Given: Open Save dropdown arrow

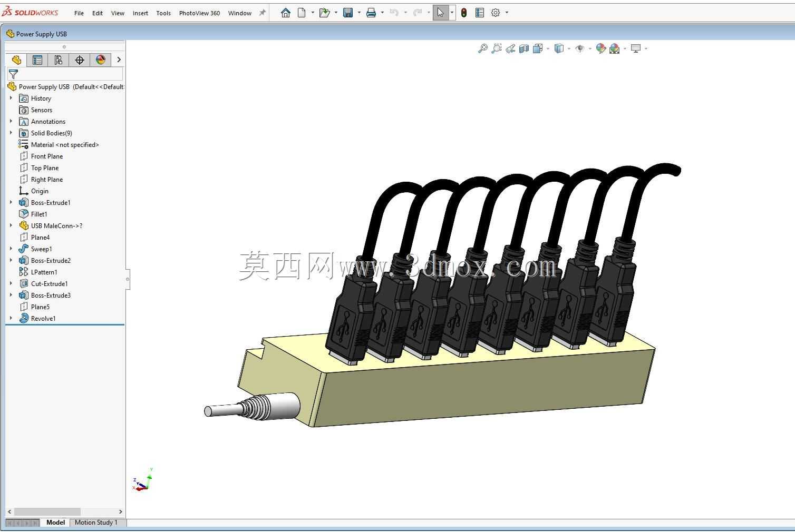Looking at the screenshot, I should pyautogui.click(x=359, y=13).
